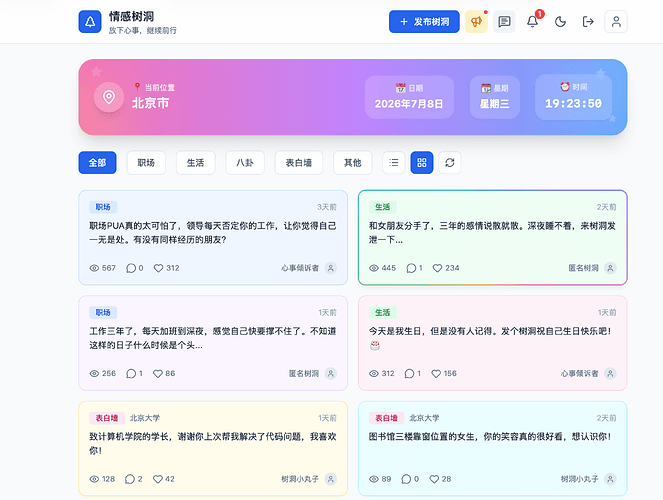Select the 表白墙 category filter tab

pos(299,163)
